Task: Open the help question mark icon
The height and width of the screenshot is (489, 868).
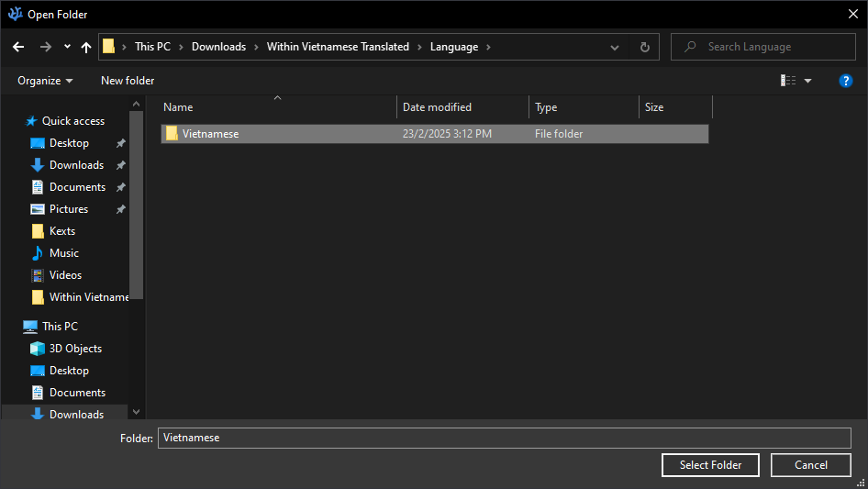Action: pyautogui.click(x=846, y=81)
